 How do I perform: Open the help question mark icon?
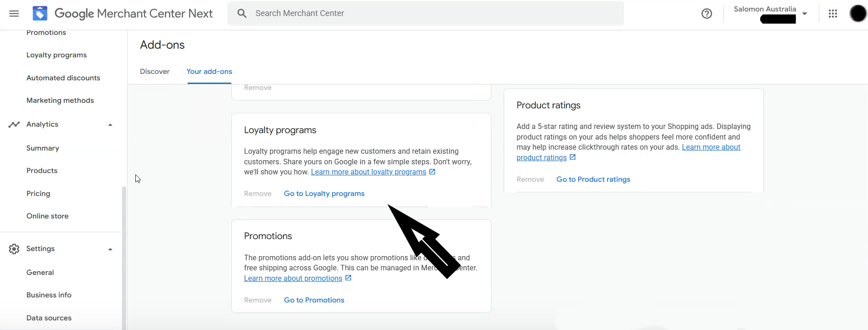pyautogui.click(x=706, y=13)
